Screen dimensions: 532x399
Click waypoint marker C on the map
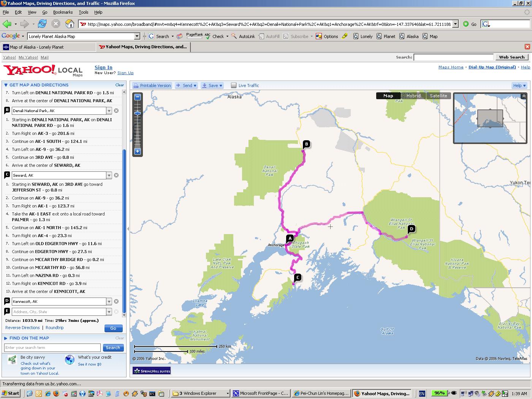(x=297, y=277)
